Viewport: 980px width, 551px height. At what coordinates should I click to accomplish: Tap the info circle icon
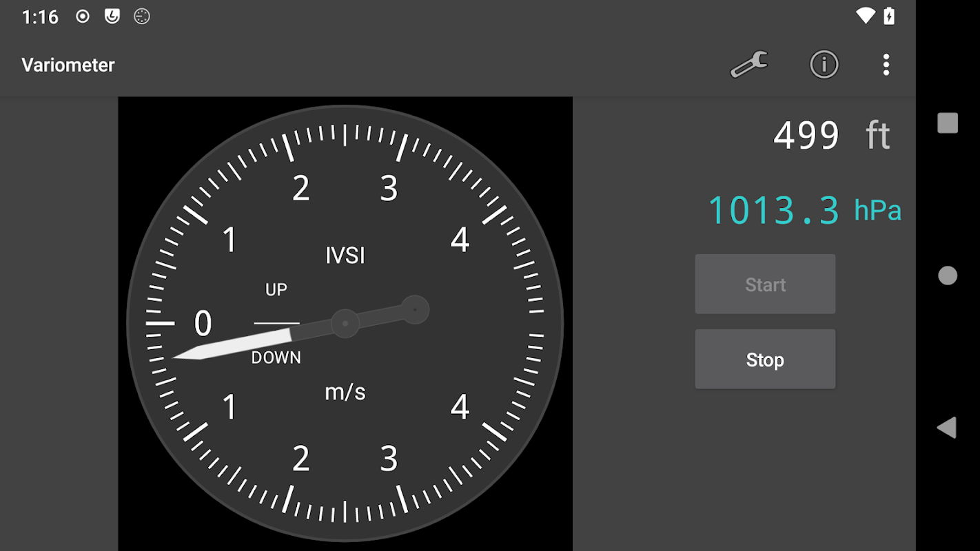[x=824, y=65]
